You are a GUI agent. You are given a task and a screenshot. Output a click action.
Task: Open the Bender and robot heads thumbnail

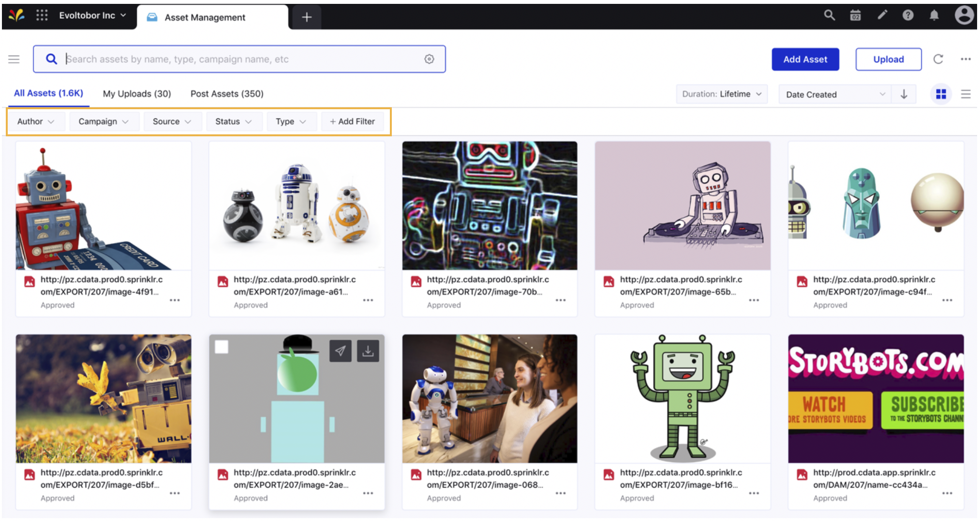pos(876,205)
